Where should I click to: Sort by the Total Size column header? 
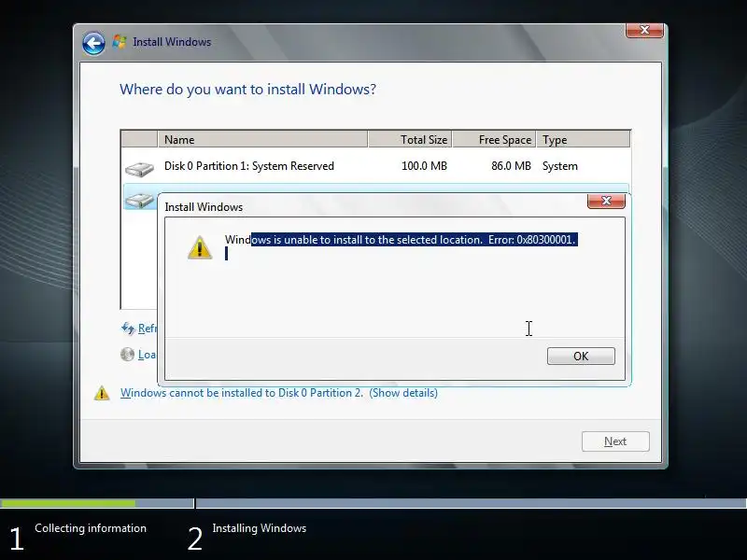coord(410,139)
